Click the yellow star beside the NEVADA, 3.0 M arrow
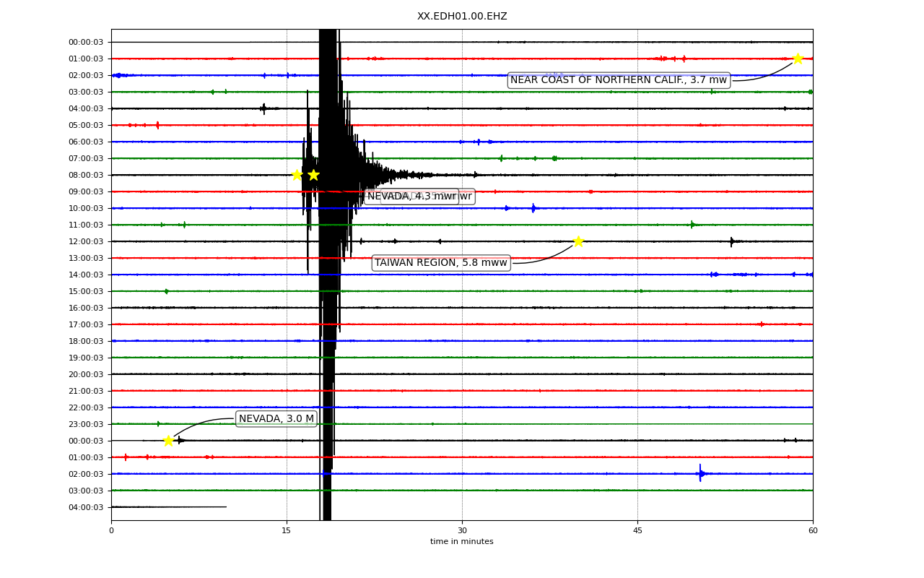924x578 pixels. 168,441
